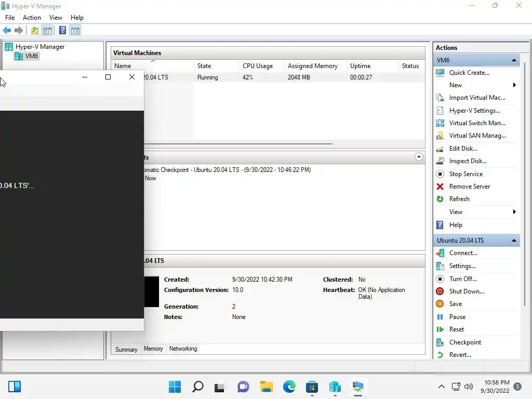Open the View menu in the menu bar

tap(56, 18)
